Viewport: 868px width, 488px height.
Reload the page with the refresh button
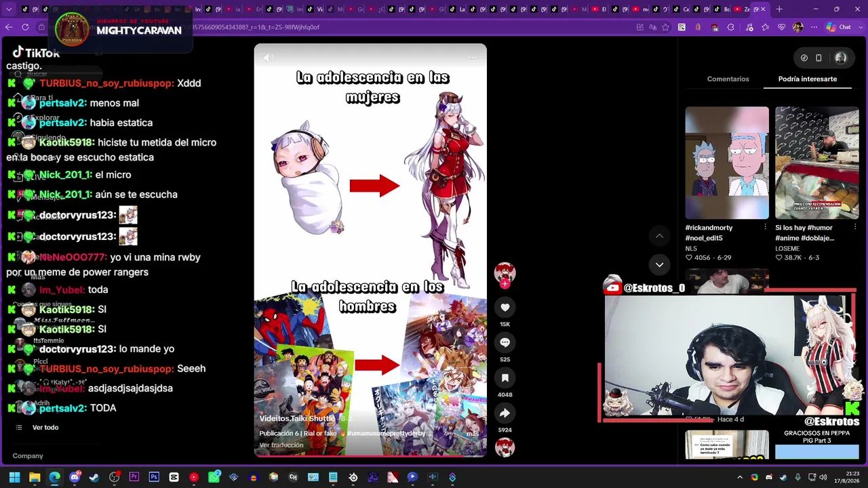point(25,27)
